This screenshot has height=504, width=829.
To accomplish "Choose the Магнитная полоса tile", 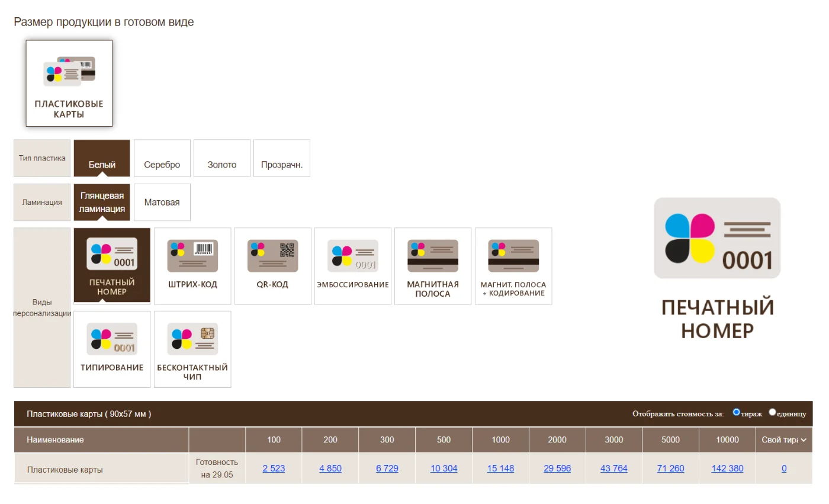I will click(x=433, y=266).
